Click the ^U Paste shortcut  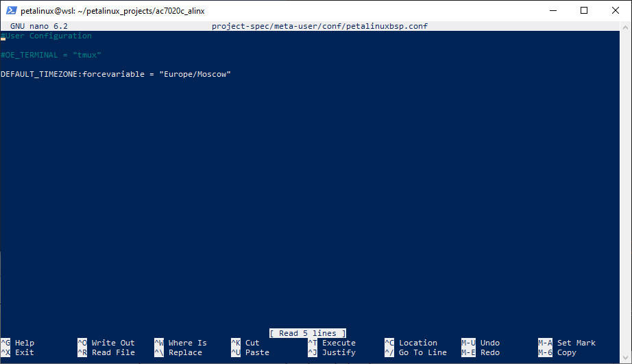(250, 352)
